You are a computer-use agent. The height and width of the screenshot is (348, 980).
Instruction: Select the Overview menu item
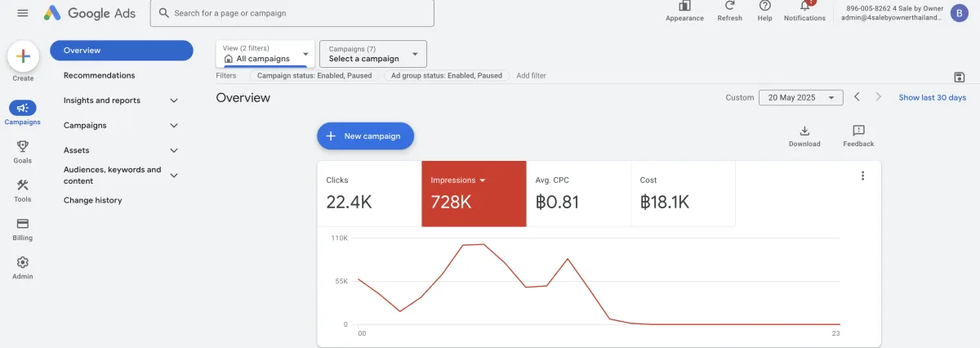point(122,51)
